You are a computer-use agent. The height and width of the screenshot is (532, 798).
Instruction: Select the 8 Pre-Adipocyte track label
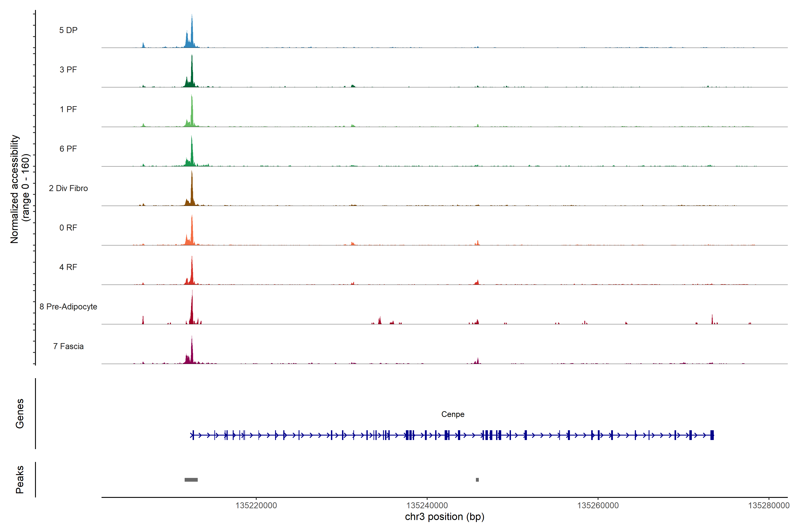click(x=68, y=307)
